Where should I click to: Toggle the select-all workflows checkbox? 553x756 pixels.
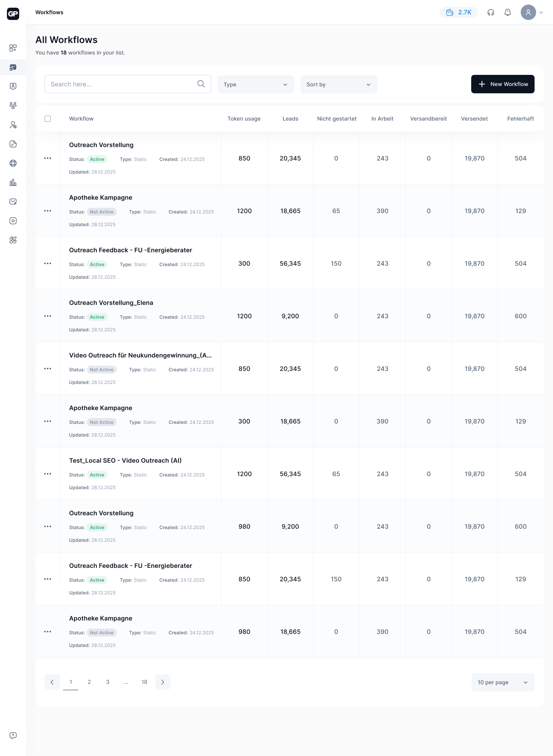tap(48, 119)
